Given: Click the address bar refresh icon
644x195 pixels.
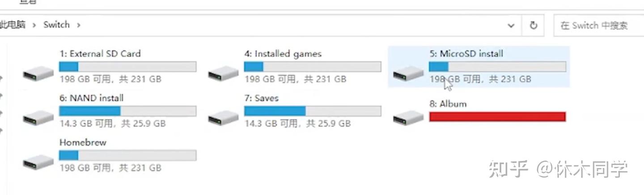Looking at the screenshot, I should 533,25.
